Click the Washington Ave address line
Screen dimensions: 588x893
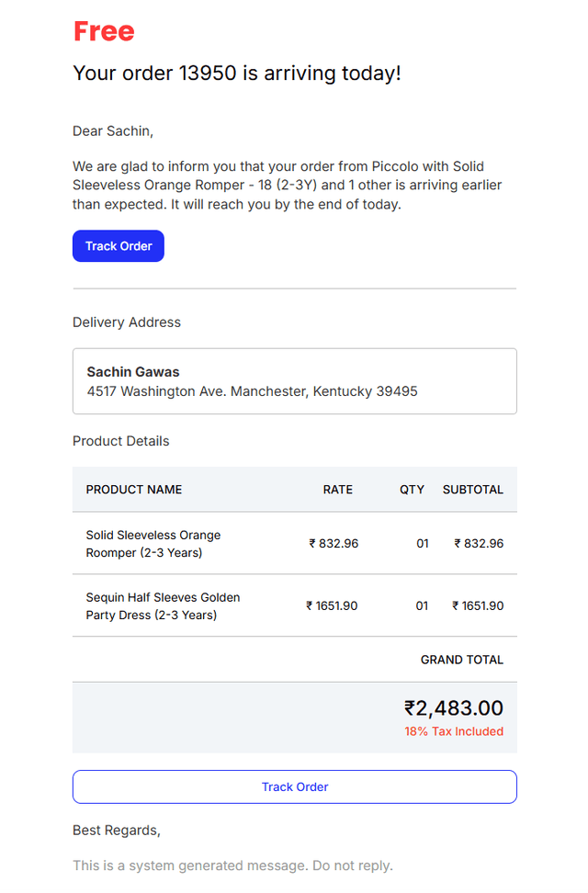(252, 391)
